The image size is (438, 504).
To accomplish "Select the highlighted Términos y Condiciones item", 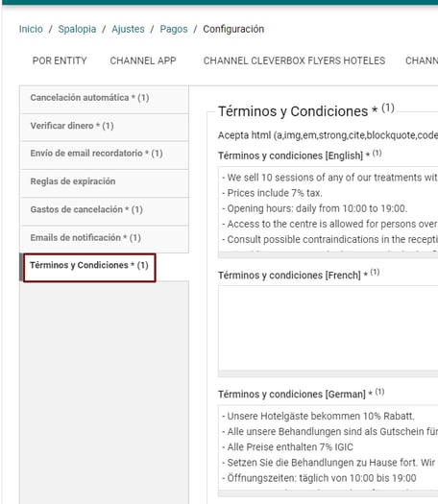I will (89, 268).
